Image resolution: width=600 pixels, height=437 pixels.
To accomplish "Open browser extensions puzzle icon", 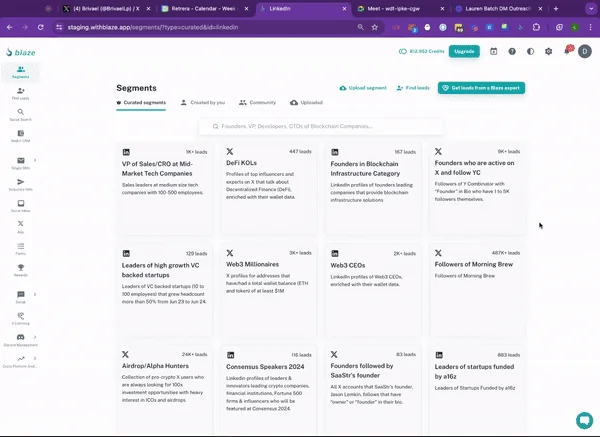I will point(536,27).
